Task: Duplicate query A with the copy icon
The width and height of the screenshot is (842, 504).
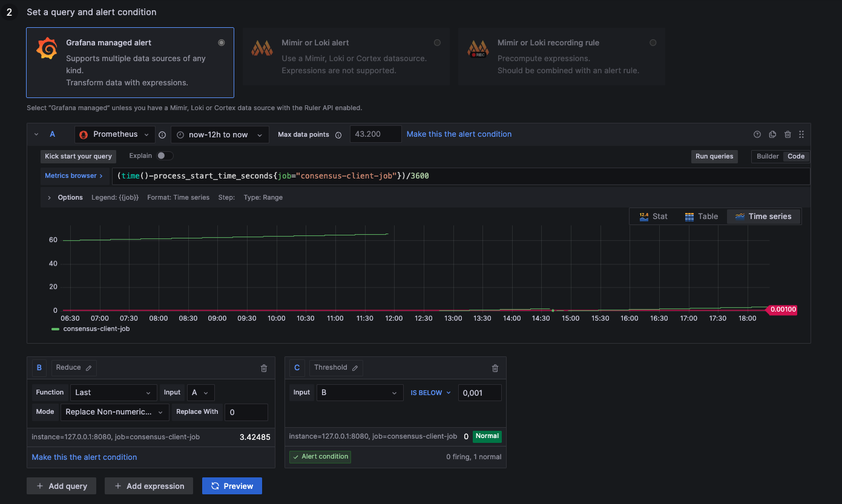Action: click(772, 134)
